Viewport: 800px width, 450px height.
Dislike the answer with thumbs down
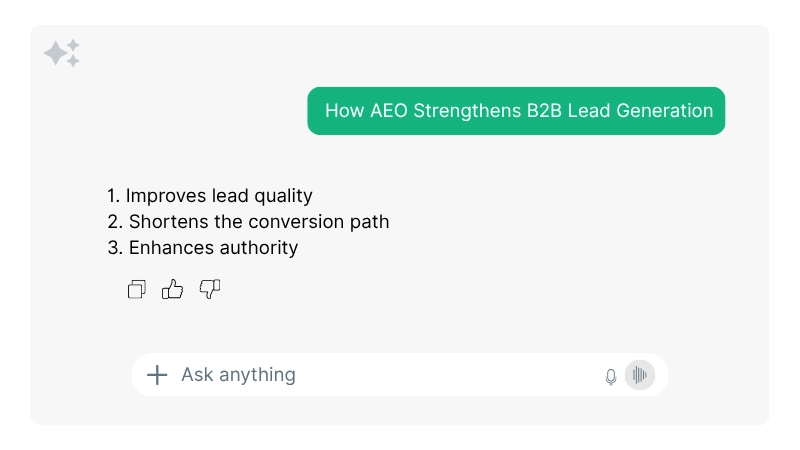pyautogui.click(x=209, y=290)
